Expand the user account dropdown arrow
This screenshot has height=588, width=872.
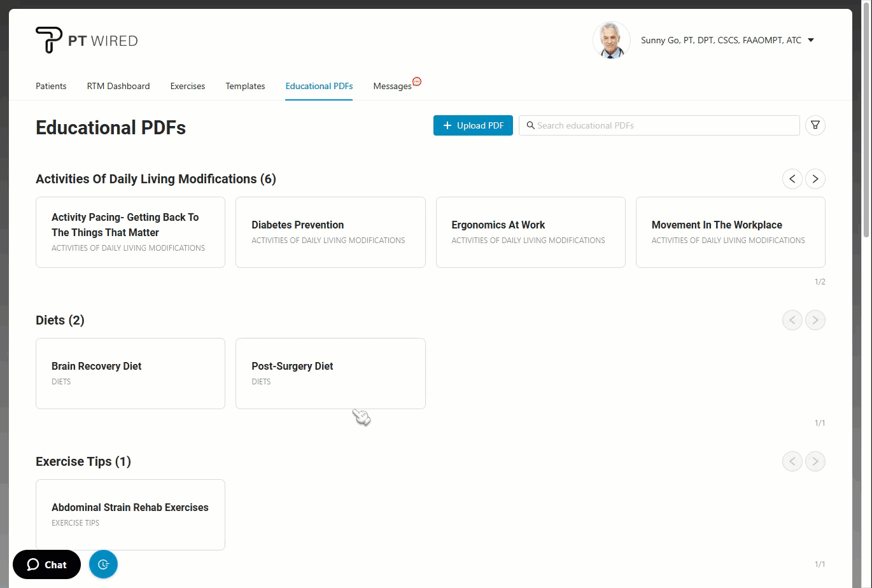[x=811, y=40]
